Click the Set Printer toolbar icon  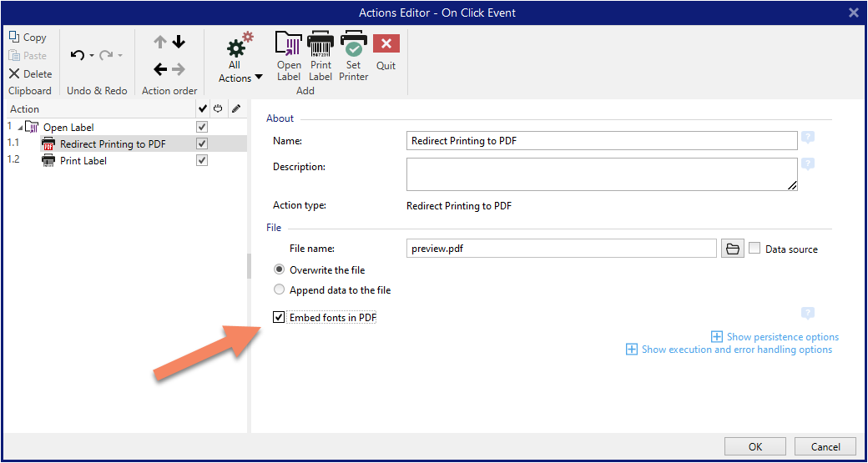[354, 57]
